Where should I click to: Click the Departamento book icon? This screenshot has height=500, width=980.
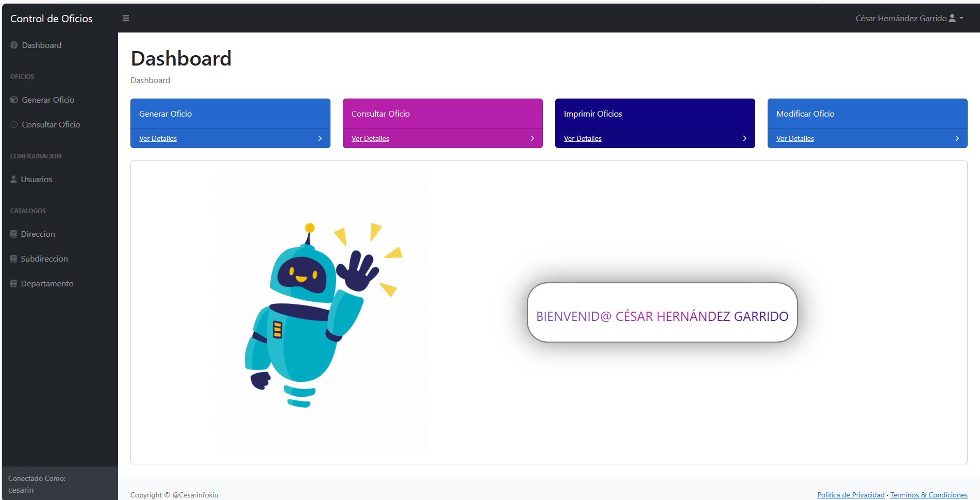(14, 284)
